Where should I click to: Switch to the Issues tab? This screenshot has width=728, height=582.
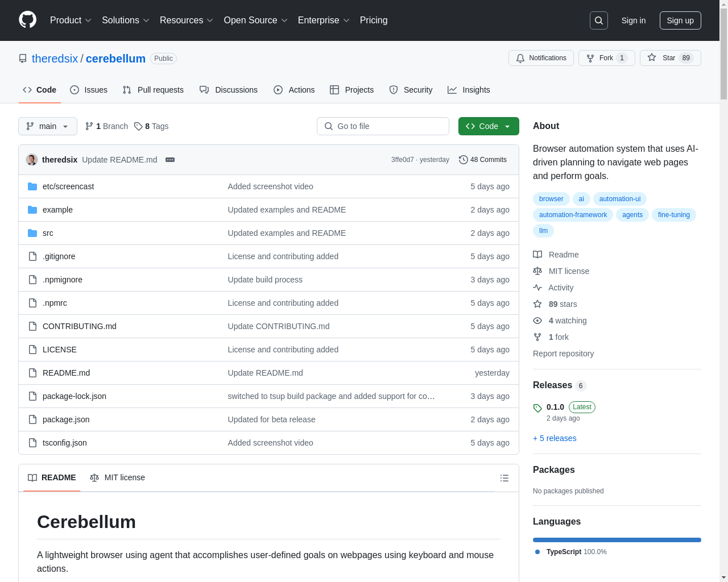(x=89, y=90)
